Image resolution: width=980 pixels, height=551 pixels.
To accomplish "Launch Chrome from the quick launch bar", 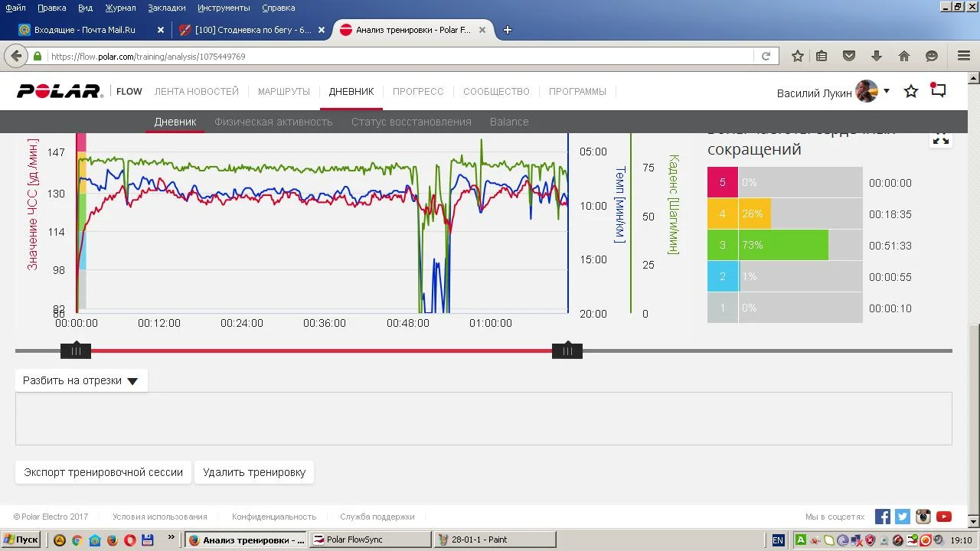I will pos(77,540).
